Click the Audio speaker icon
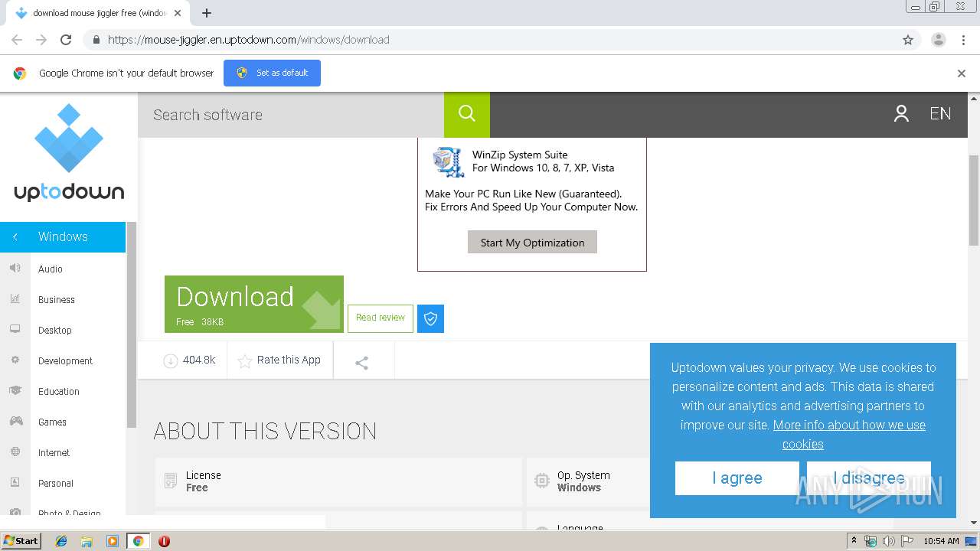The height and width of the screenshot is (551, 980). (15, 268)
